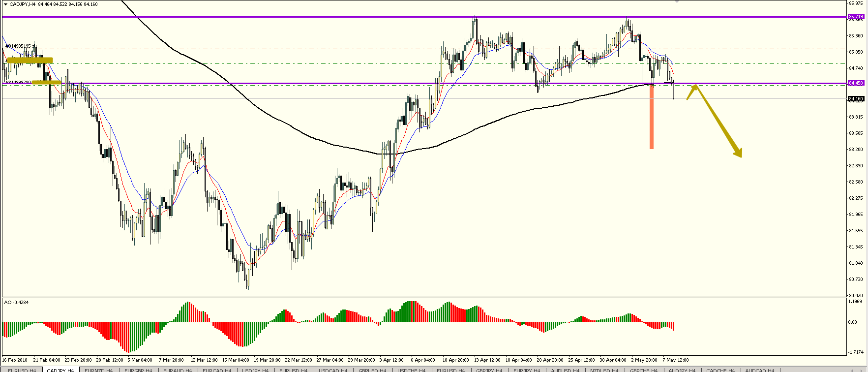Select the AUDUSD H4 chart tab

565,370
